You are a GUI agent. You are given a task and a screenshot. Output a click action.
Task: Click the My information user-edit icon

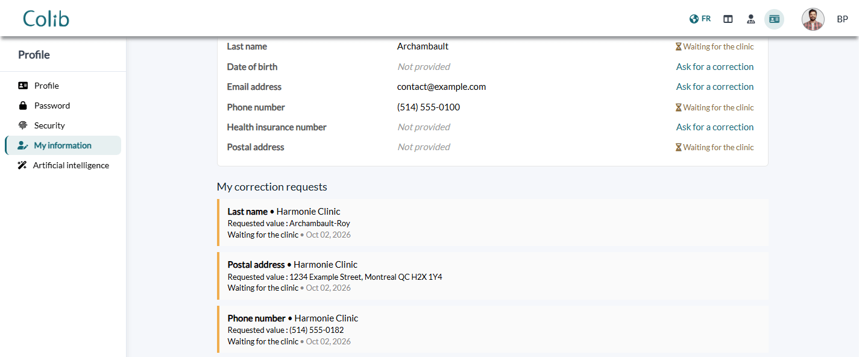click(23, 145)
